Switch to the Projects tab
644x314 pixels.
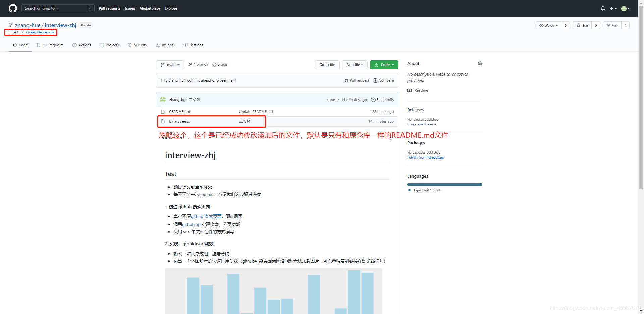click(109, 45)
